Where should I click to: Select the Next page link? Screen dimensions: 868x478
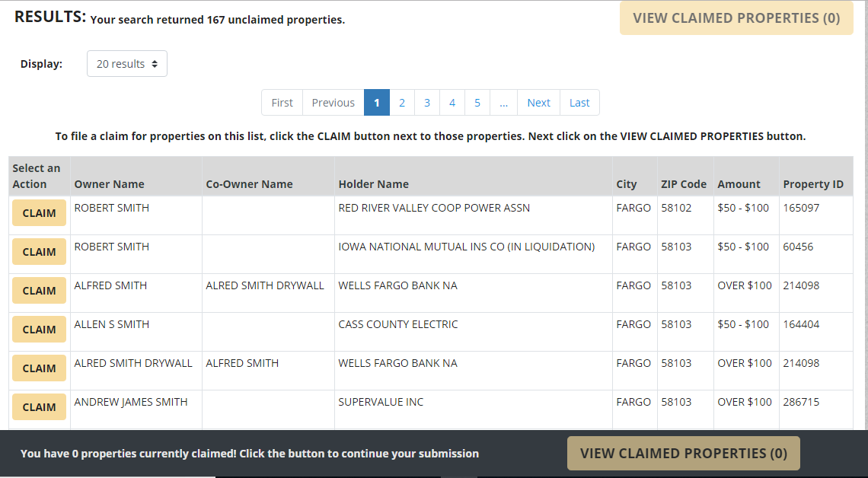coord(538,102)
